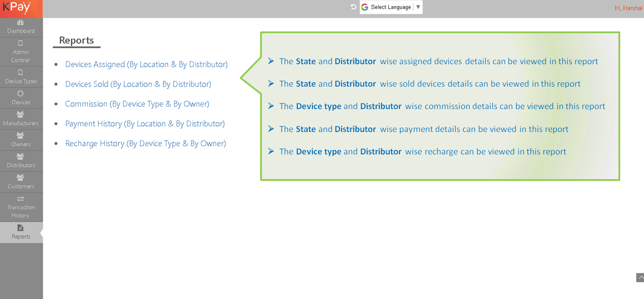This screenshot has height=299, width=644.
Task: Open Recharge History report link
Action: (x=146, y=143)
